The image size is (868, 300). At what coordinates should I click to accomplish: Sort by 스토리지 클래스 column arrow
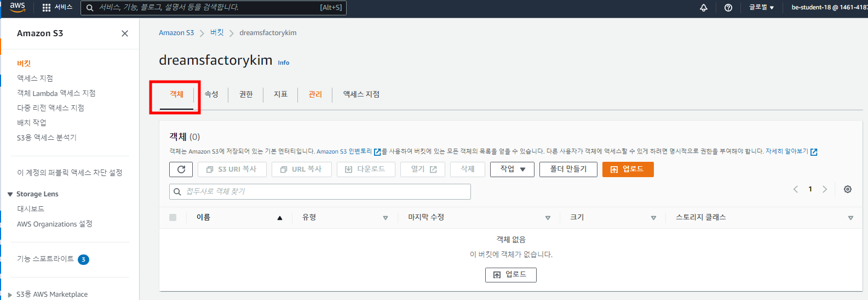[850, 218]
